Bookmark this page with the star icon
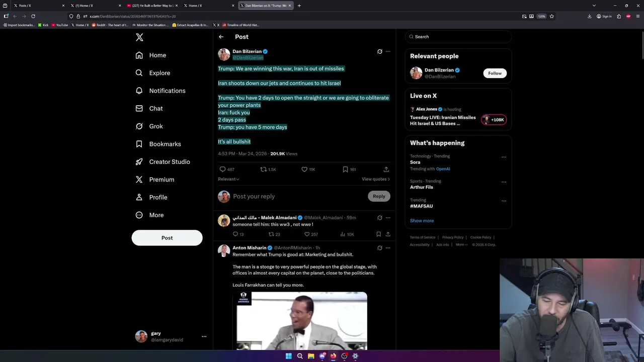The width and height of the screenshot is (644, 362). [x=551, y=16]
